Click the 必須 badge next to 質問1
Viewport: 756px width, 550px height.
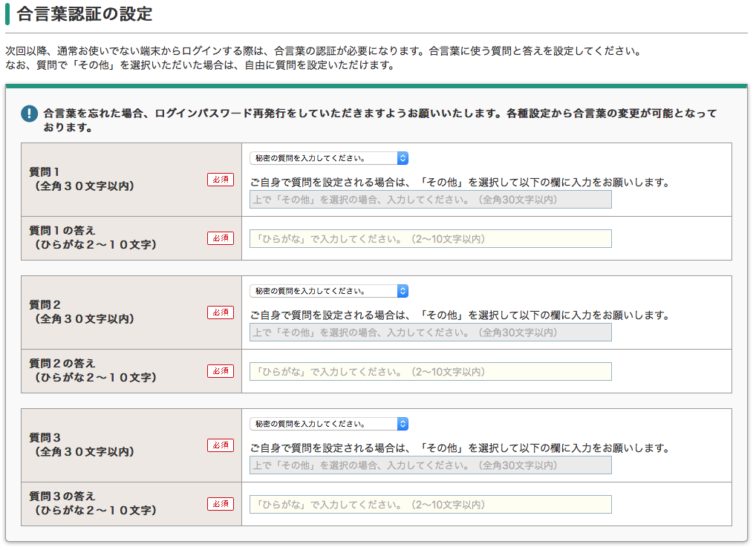point(220,180)
